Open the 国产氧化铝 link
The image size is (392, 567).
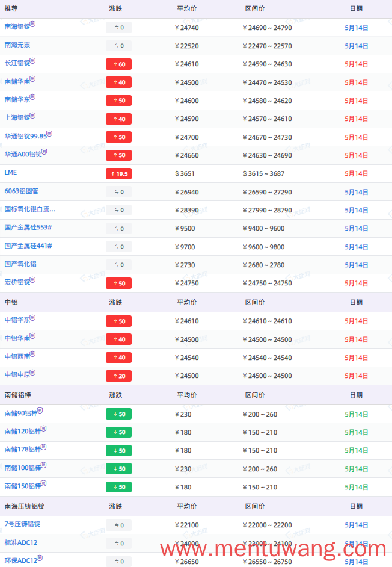(20, 264)
